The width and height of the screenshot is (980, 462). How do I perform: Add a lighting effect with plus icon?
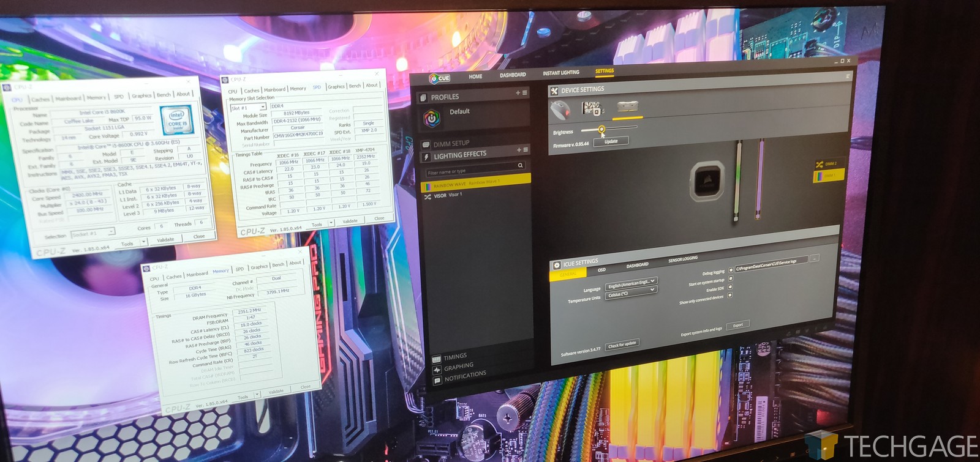point(519,150)
